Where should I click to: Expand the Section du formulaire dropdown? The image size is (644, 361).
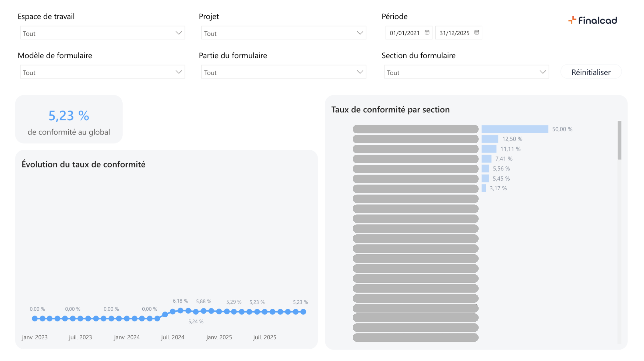(x=542, y=72)
